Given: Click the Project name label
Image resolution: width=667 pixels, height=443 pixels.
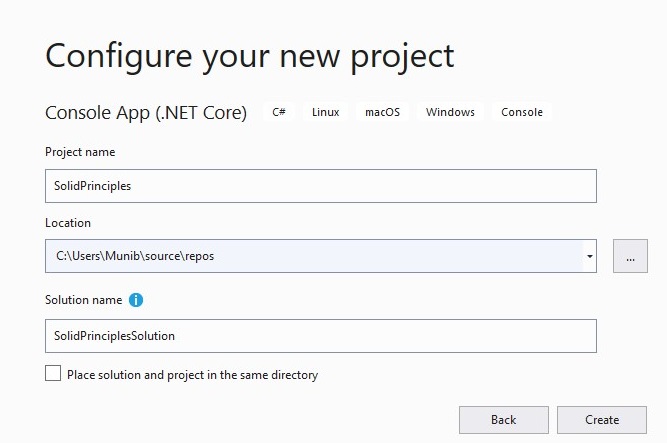Looking at the screenshot, I should click(80, 152).
